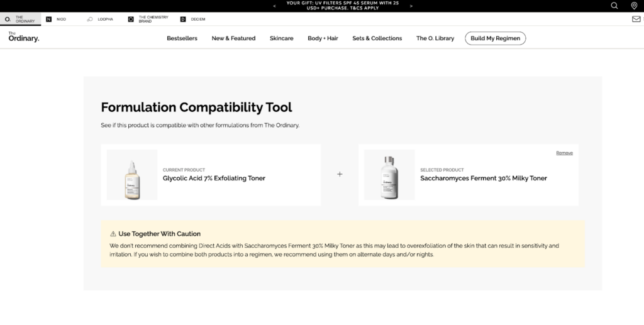Show next promo banner message
644x325 pixels.
[411, 6]
